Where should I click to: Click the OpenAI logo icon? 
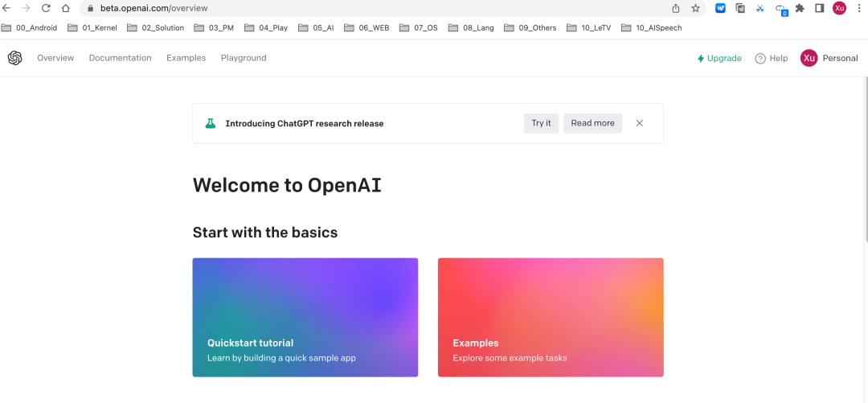(15, 58)
